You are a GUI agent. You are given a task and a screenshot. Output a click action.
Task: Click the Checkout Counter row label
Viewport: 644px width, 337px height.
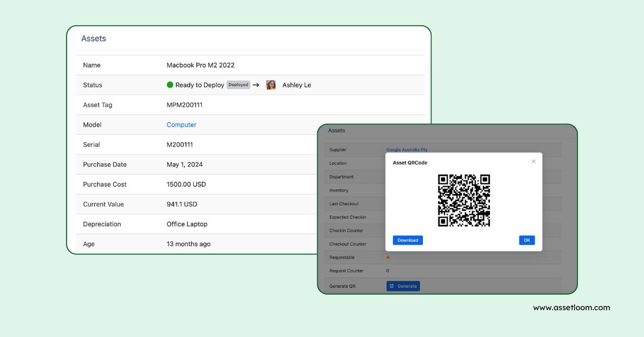(x=348, y=244)
